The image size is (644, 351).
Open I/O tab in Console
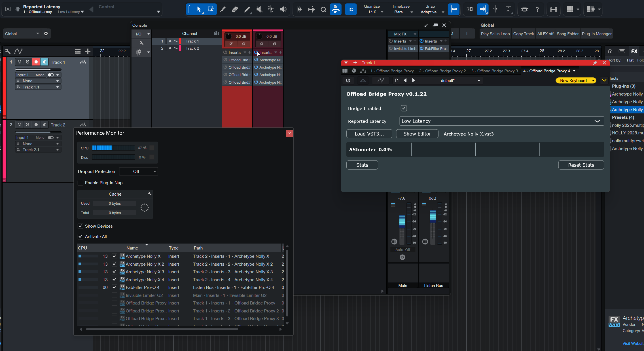[139, 34]
